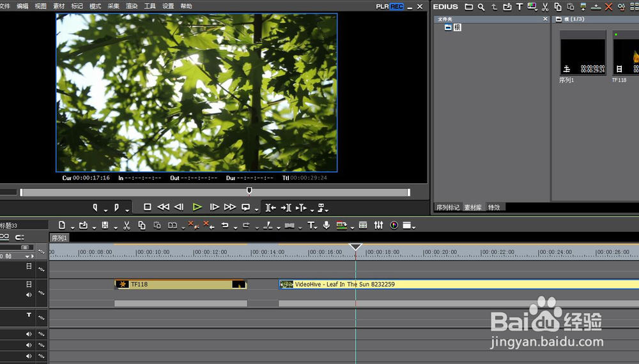Select the TF118 clip on the timeline

[181, 284]
